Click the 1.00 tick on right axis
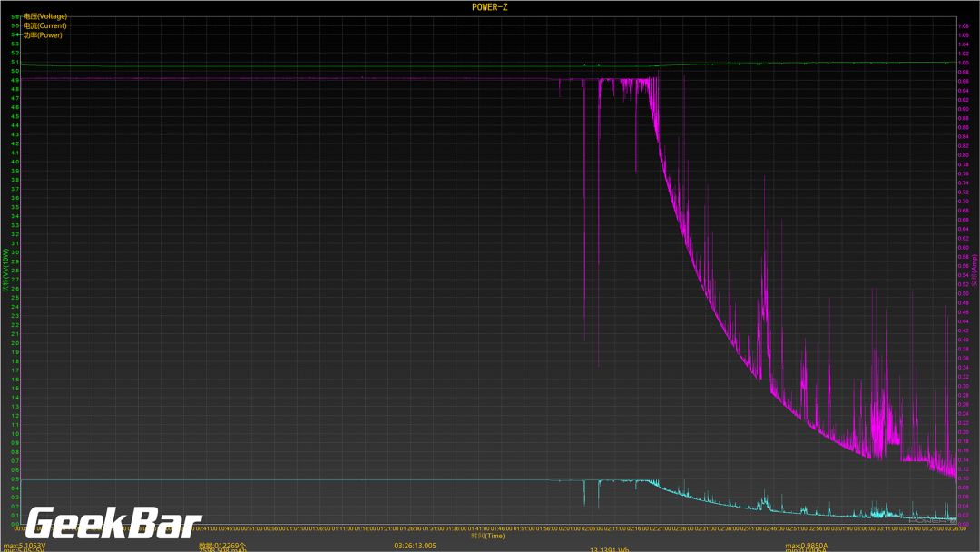Screen dimensions: 980x552 [x=964, y=62]
